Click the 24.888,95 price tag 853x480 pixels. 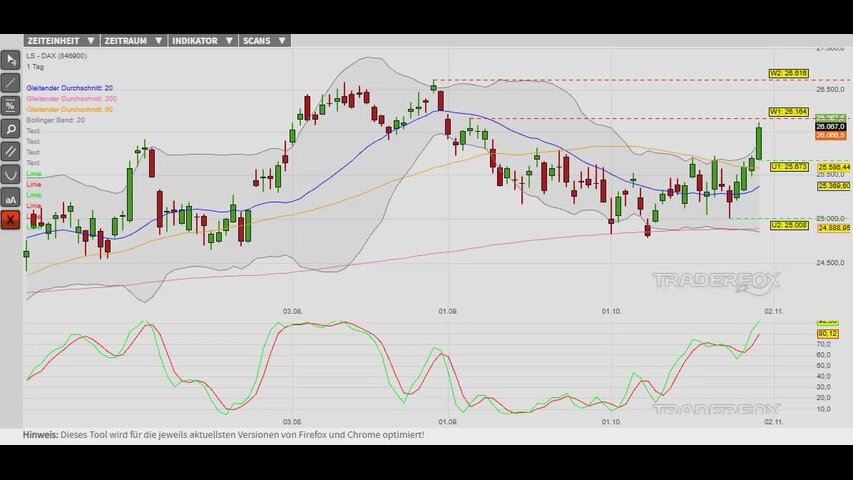pos(833,228)
